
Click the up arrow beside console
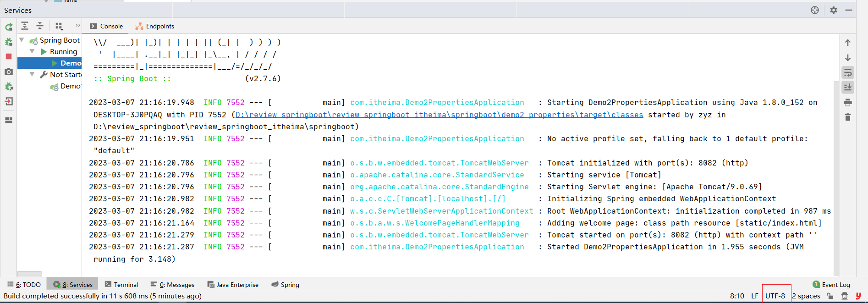point(848,43)
